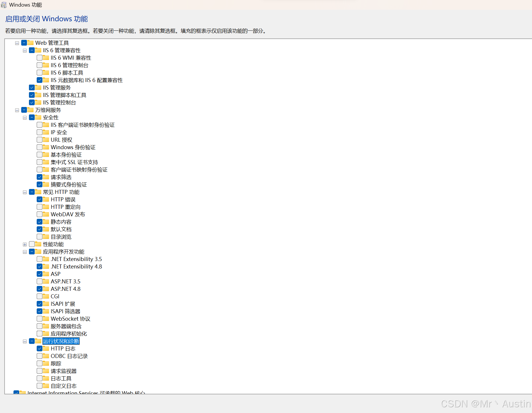Collapse the Web 管理工具 node

(x=17, y=43)
